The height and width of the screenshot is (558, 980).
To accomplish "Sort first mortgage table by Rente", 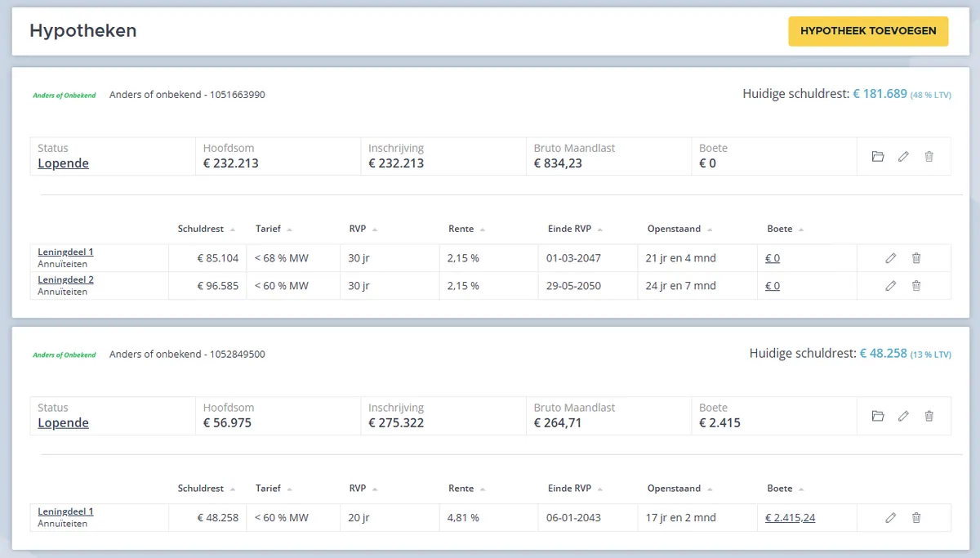I will pyautogui.click(x=467, y=229).
